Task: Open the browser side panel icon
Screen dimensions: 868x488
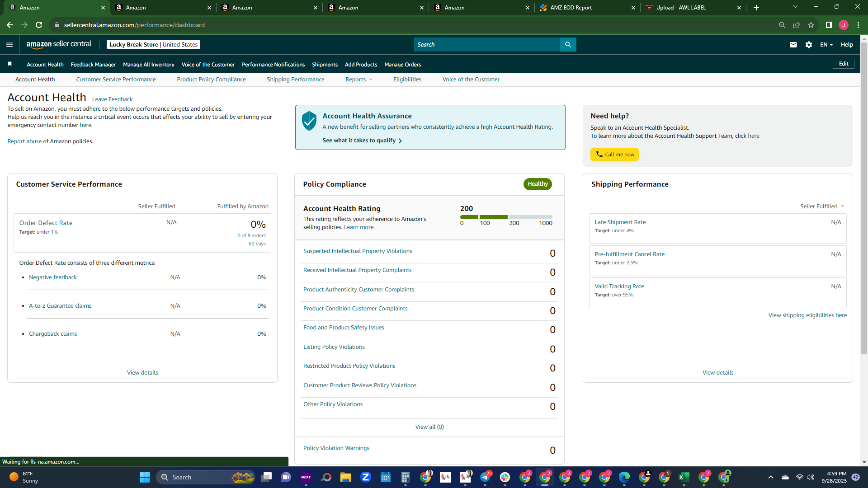Action: point(829,25)
